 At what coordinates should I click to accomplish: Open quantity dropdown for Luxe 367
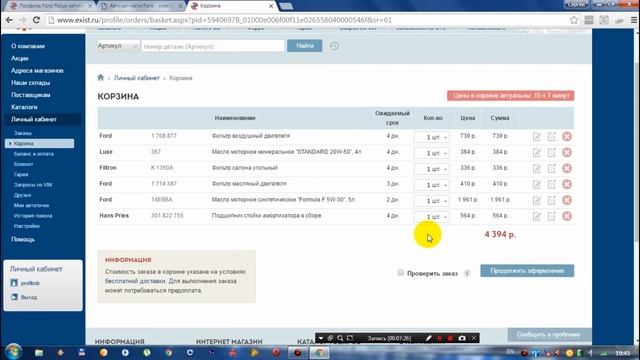pos(432,153)
